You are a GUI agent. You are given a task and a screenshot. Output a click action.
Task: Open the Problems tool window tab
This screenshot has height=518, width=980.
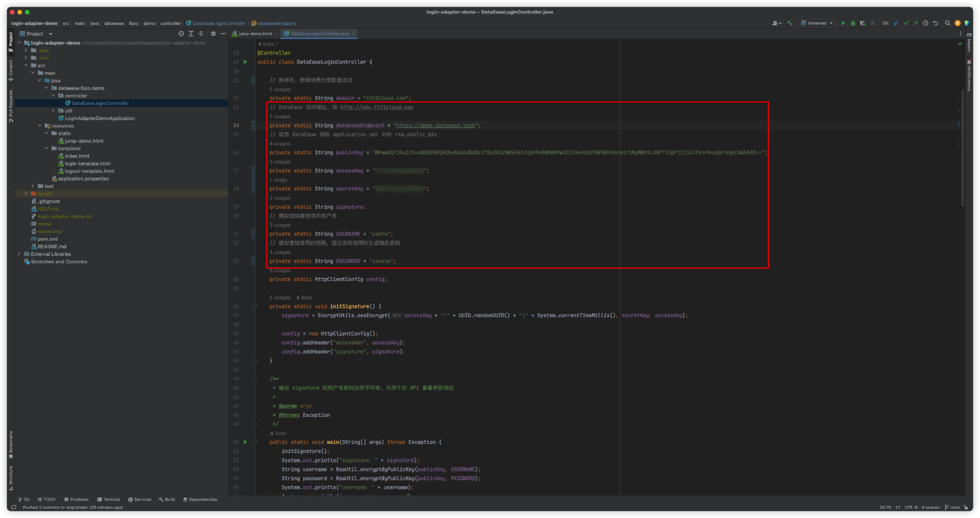point(76,500)
